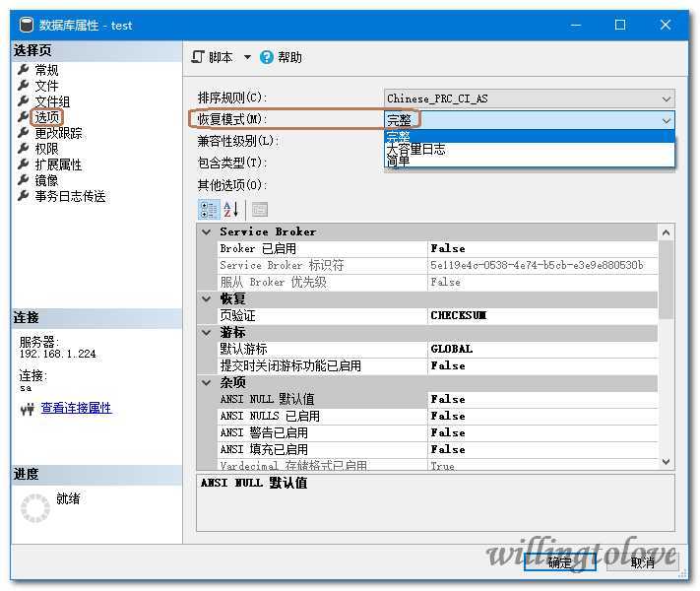The width and height of the screenshot is (700, 591).
Task: Maximize the 数据库属性 window
Action: (620, 25)
